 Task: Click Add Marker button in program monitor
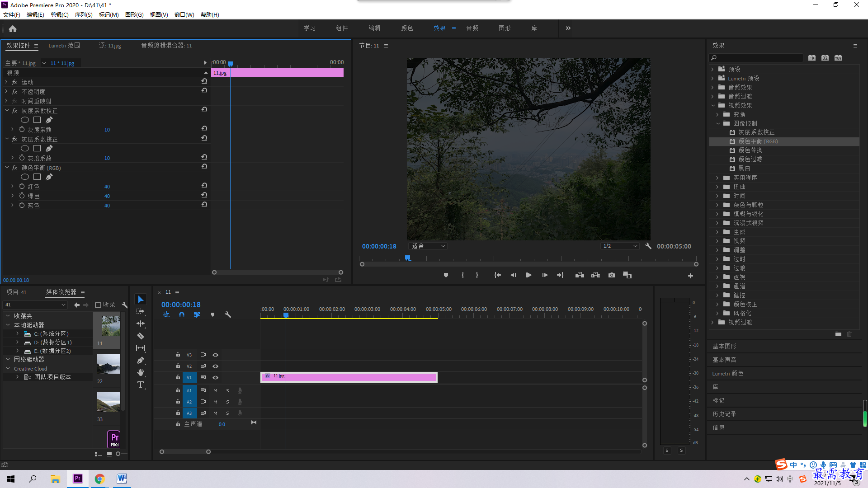pyautogui.click(x=446, y=275)
